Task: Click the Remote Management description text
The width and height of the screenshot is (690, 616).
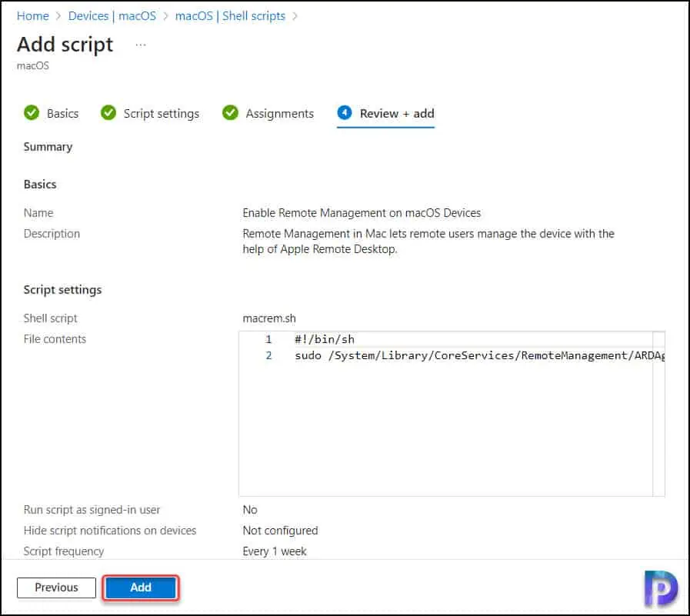Action: pos(428,241)
